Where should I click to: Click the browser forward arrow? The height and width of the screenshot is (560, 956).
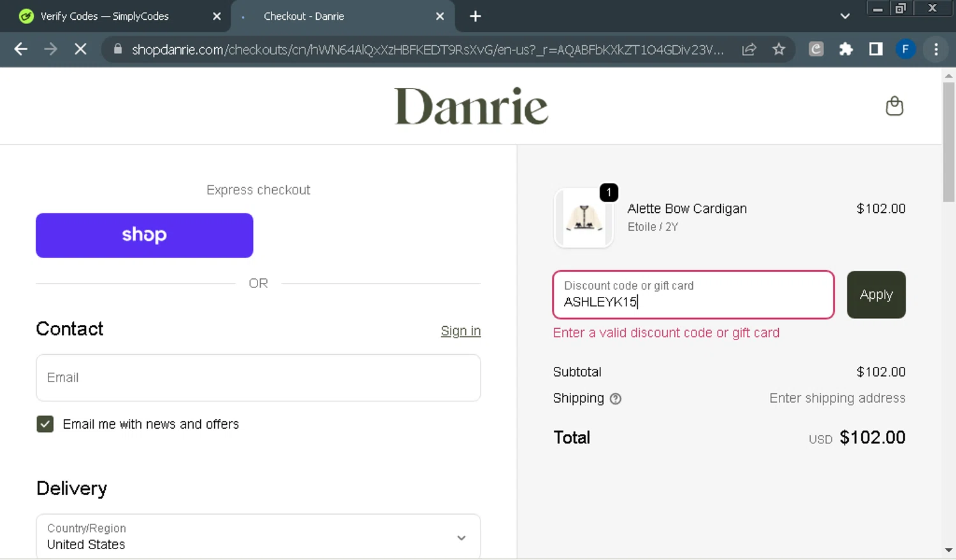50,49
